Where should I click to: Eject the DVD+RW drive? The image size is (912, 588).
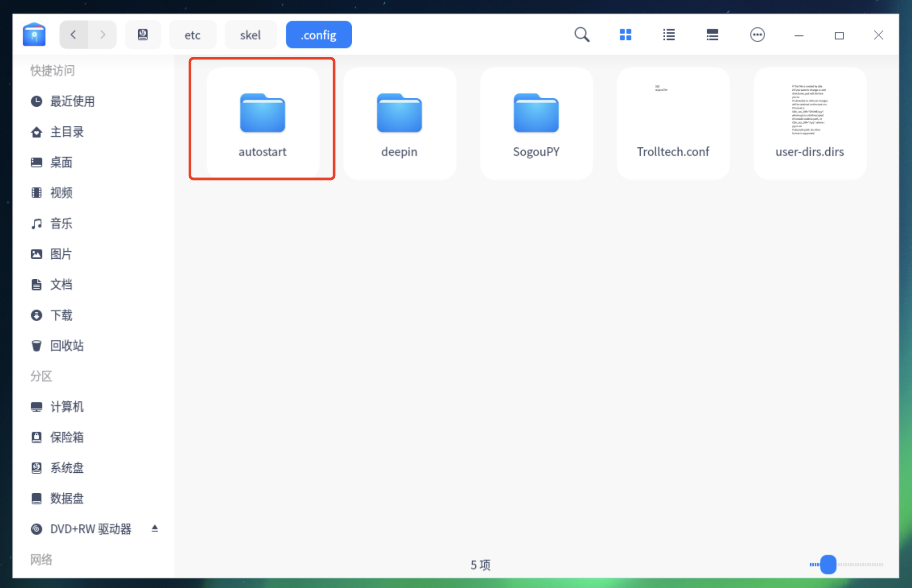pyautogui.click(x=155, y=528)
